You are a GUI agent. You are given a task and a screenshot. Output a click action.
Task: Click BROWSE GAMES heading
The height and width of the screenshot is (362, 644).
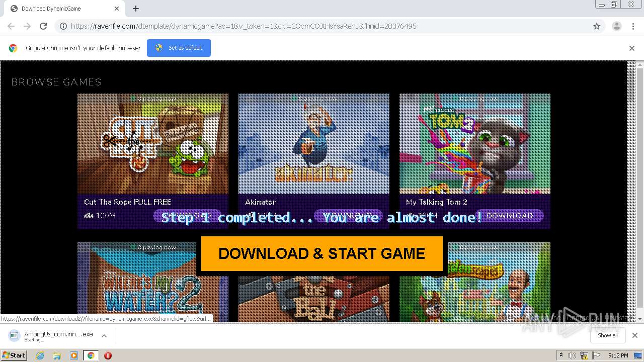[56, 82]
